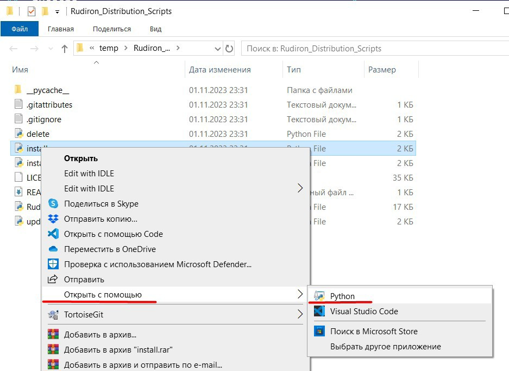Click the Skype icon in context menu

tap(53, 203)
